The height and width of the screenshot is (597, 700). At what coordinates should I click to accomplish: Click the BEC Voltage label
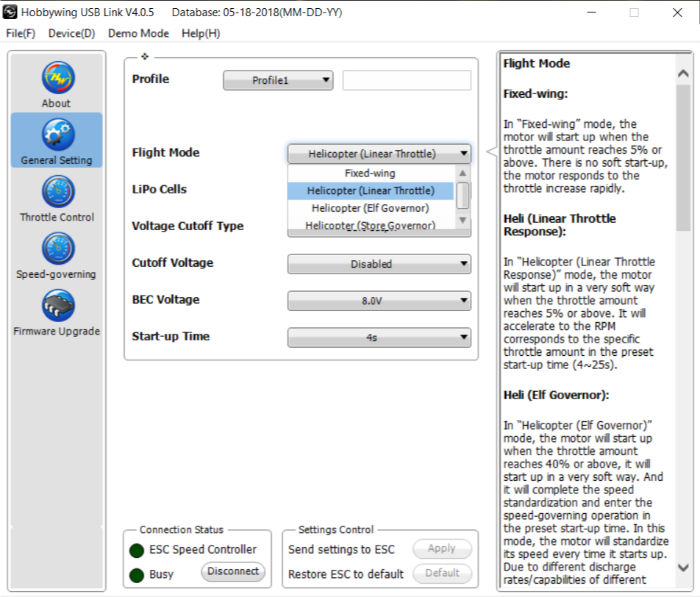[x=165, y=300]
